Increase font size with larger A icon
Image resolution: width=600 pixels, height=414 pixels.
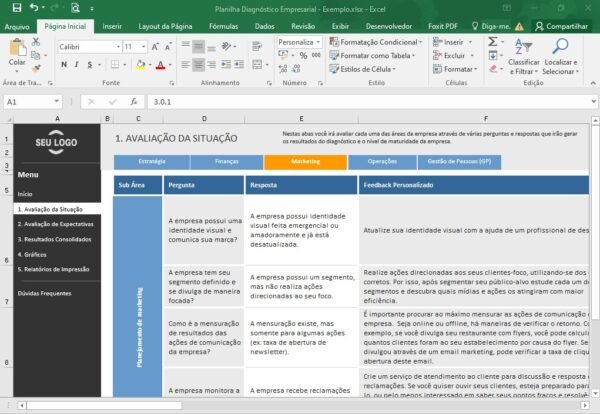(155, 47)
